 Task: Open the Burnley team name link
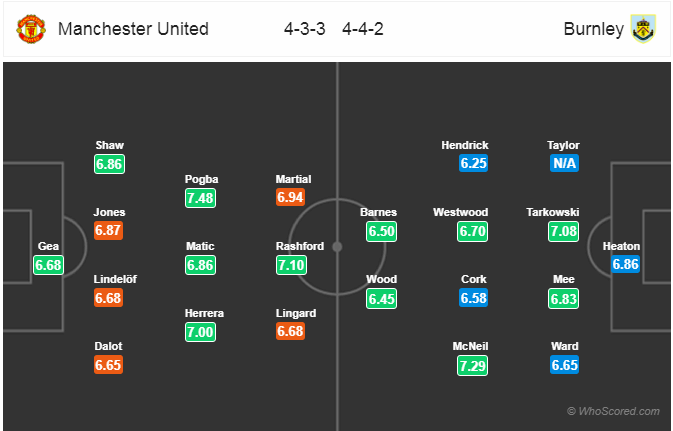(x=594, y=29)
